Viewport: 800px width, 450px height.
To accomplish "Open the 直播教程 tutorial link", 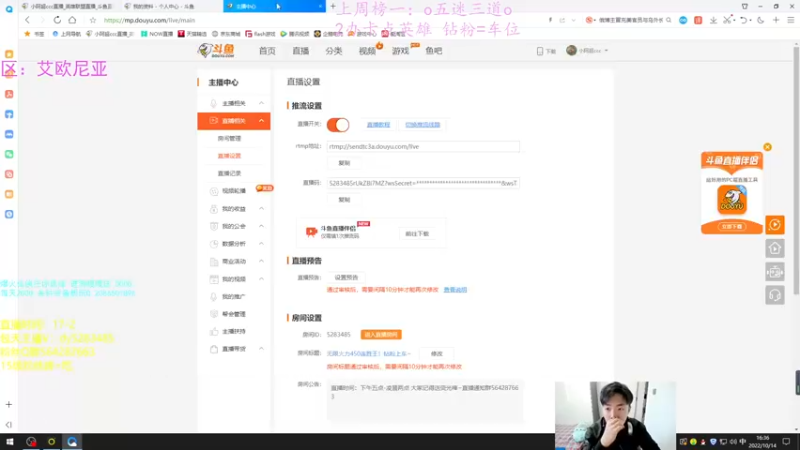I will [378, 124].
